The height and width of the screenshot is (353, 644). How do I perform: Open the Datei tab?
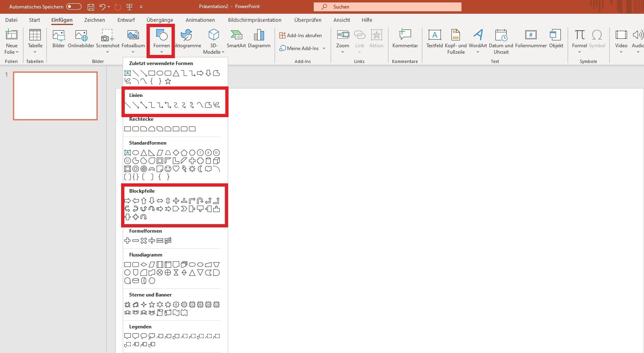[x=11, y=20]
